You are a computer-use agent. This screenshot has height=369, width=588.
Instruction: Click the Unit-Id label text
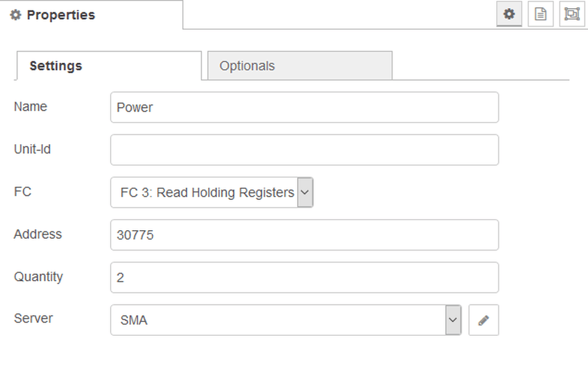(33, 149)
